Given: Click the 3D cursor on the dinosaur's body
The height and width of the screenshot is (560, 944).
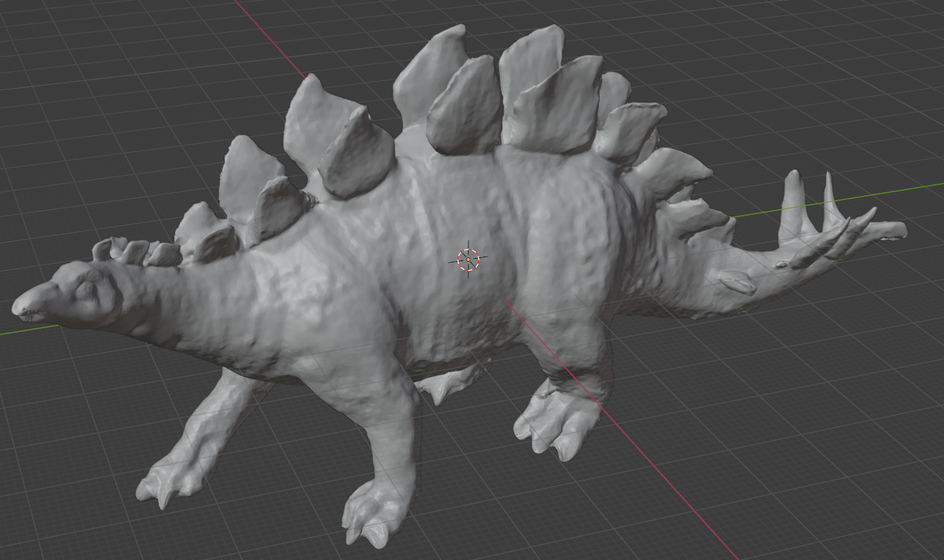Looking at the screenshot, I should 468,259.
